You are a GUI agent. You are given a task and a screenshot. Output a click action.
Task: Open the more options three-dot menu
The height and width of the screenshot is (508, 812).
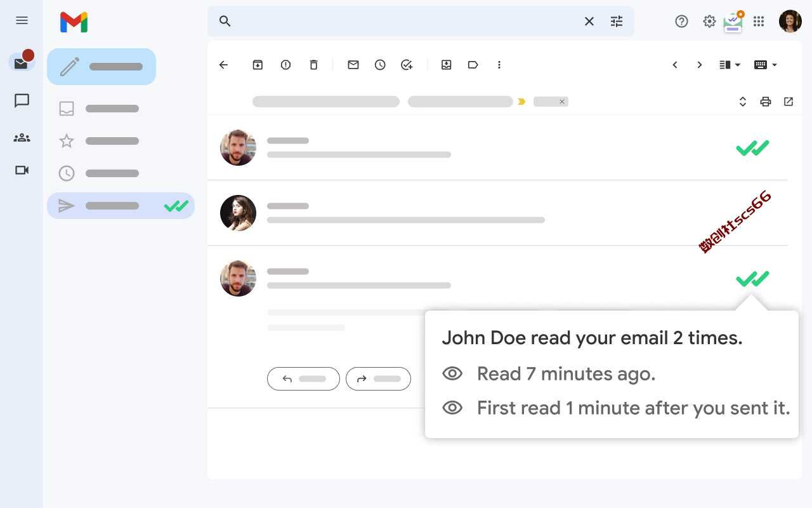point(499,65)
